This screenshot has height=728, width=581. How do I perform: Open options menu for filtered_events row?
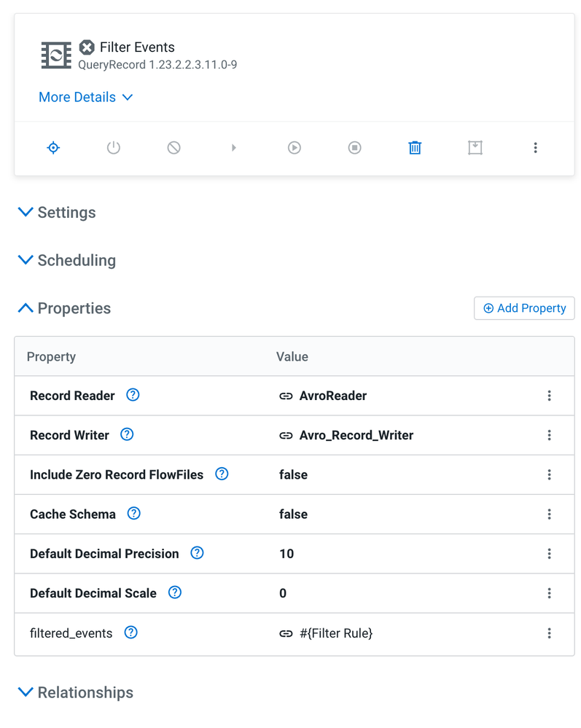click(549, 633)
